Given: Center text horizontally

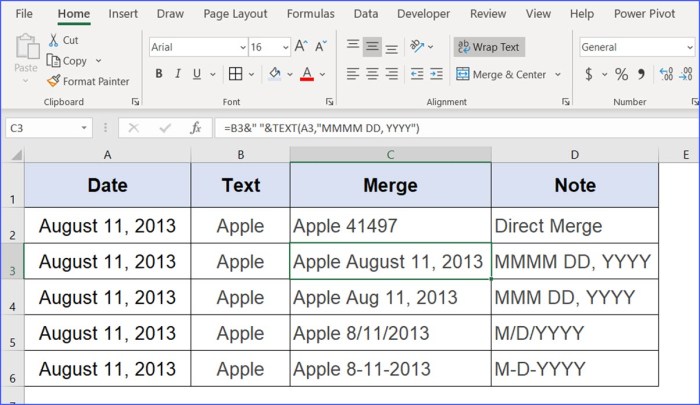Looking at the screenshot, I should (x=372, y=74).
